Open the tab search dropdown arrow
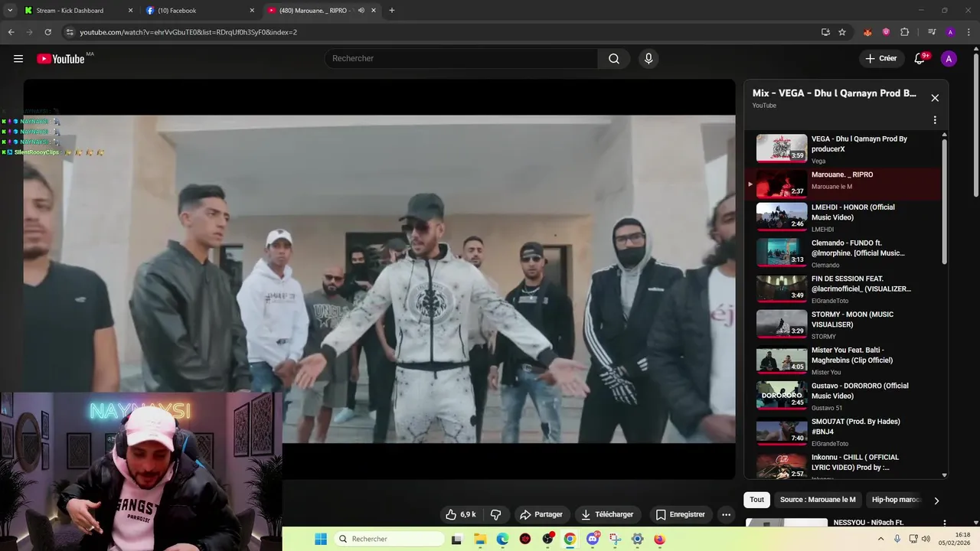Screen dimensions: 980x551 pyautogui.click(x=10, y=11)
